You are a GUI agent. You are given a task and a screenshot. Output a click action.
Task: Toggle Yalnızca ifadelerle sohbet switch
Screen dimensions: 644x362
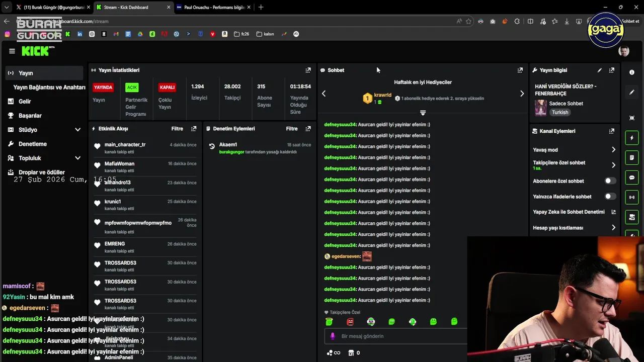(610, 197)
